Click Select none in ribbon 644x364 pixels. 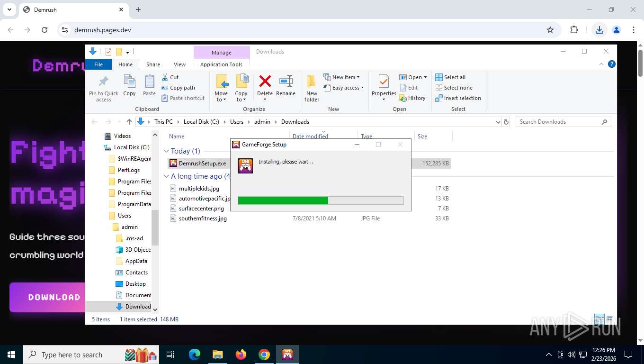(x=454, y=88)
